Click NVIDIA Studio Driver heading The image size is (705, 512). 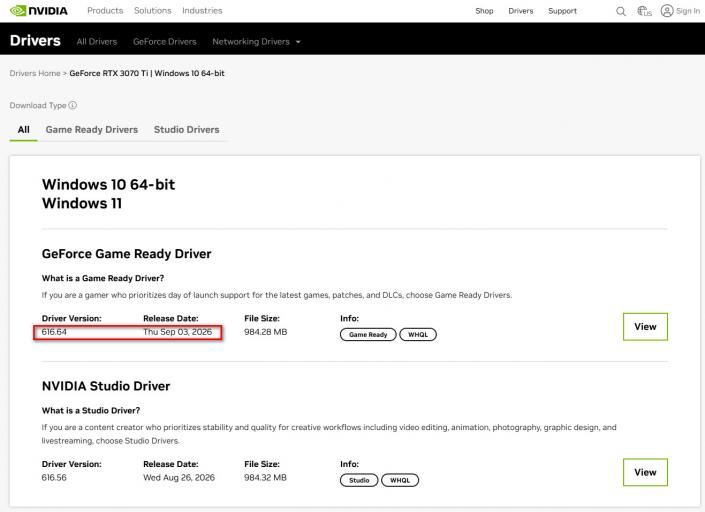pyautogui.click(x=106, y=386)
